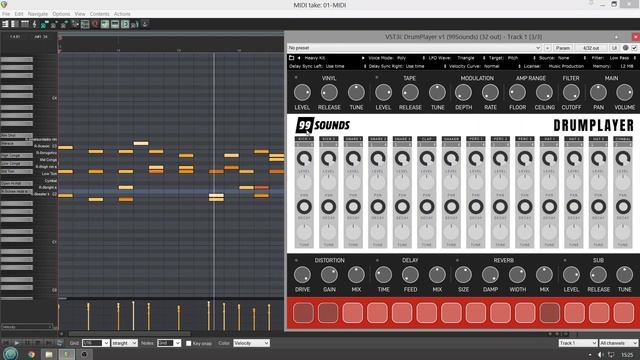
Task: Open the Notes length dropdown
Action: point(169,343)
